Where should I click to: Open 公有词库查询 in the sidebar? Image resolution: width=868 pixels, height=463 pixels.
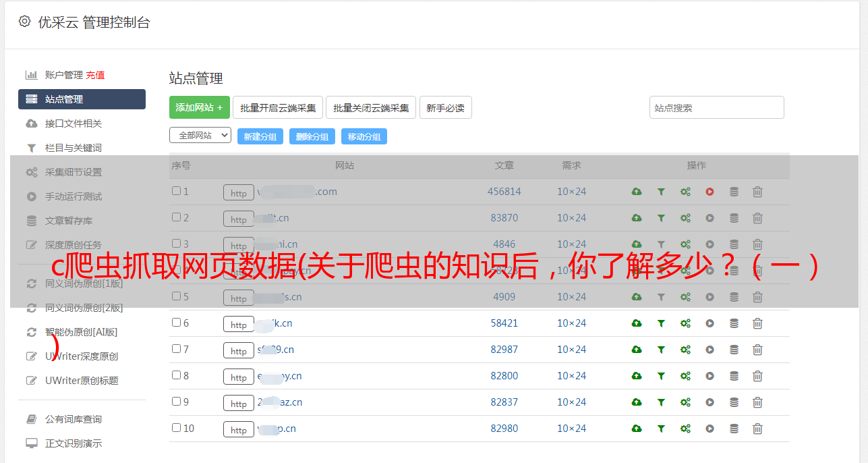coord(74,419)
